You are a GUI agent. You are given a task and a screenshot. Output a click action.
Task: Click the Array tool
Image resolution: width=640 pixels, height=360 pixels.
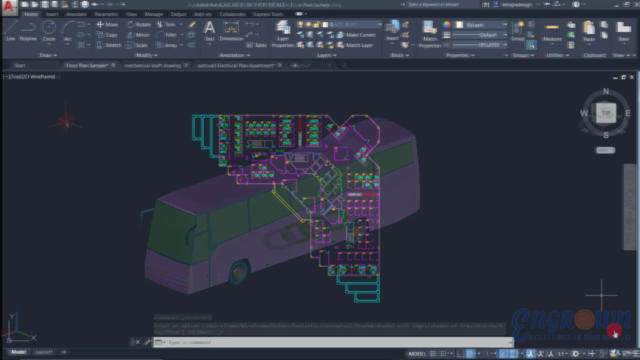tap(167, 45)
